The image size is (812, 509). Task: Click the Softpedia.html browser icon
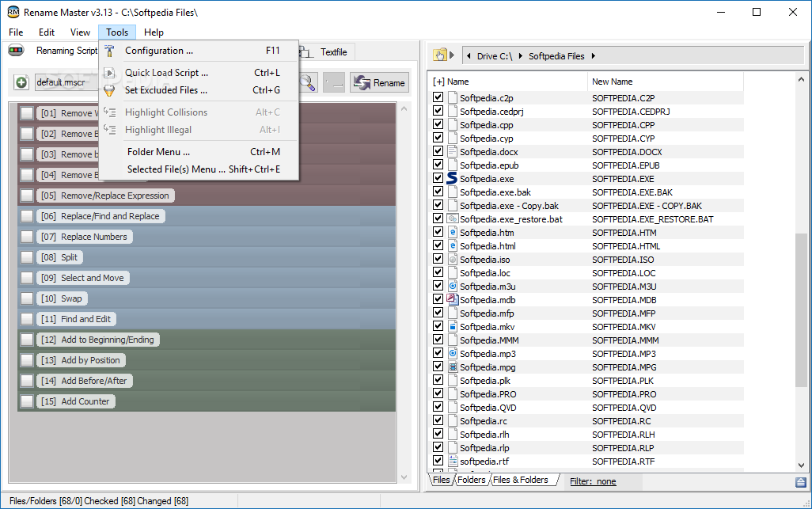[452, 246]
